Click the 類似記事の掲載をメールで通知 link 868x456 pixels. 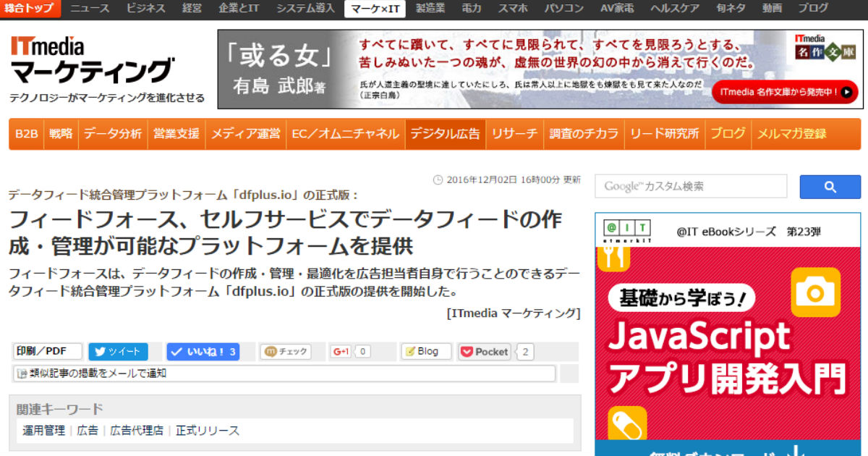pyautogui.click(x=285, y=373)
